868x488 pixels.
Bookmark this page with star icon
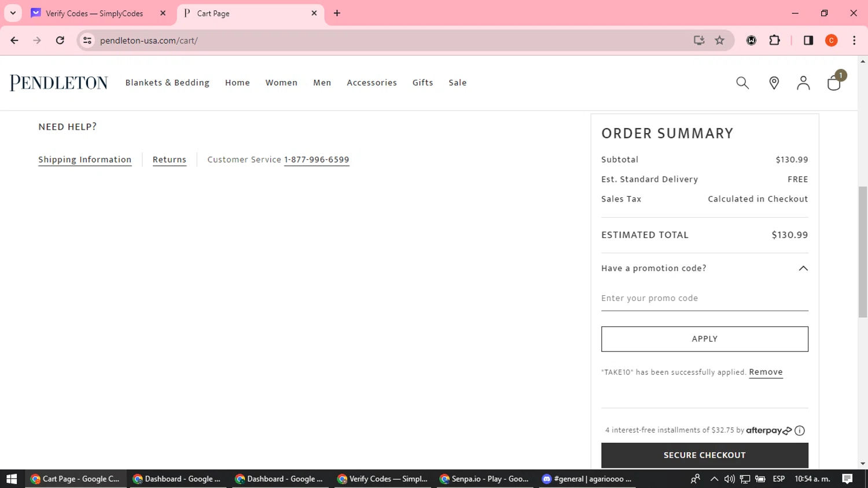(720, 41)
